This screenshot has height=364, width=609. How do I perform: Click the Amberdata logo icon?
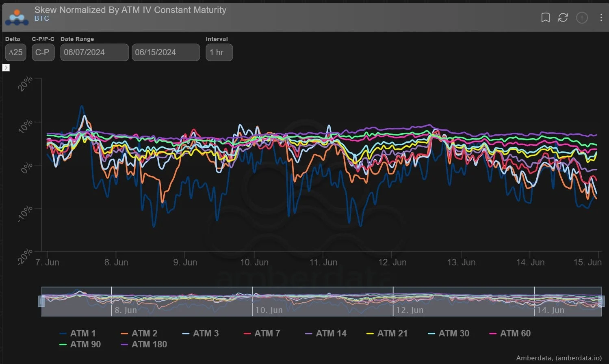point(17,18)
